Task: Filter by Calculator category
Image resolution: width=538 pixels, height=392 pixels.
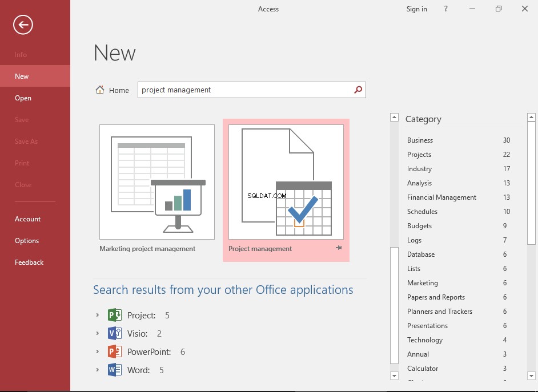Action: (459, 369)
